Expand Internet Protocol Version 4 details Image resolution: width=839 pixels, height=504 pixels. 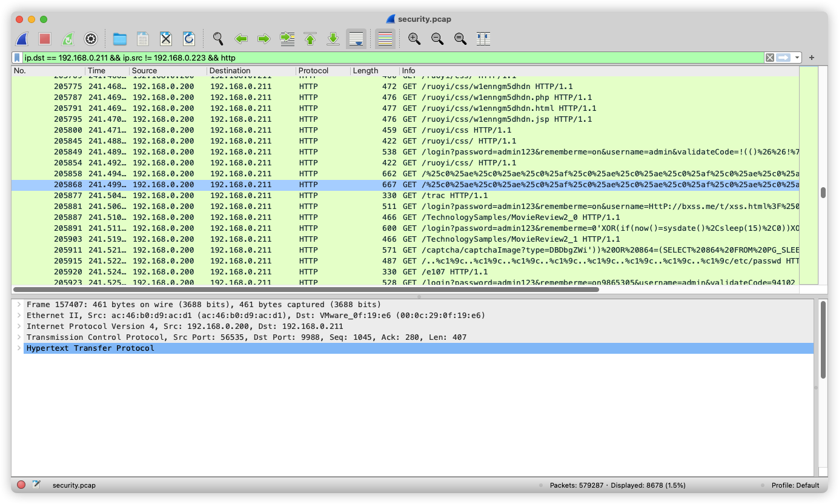pyautogui.click(x=19, y=327)
